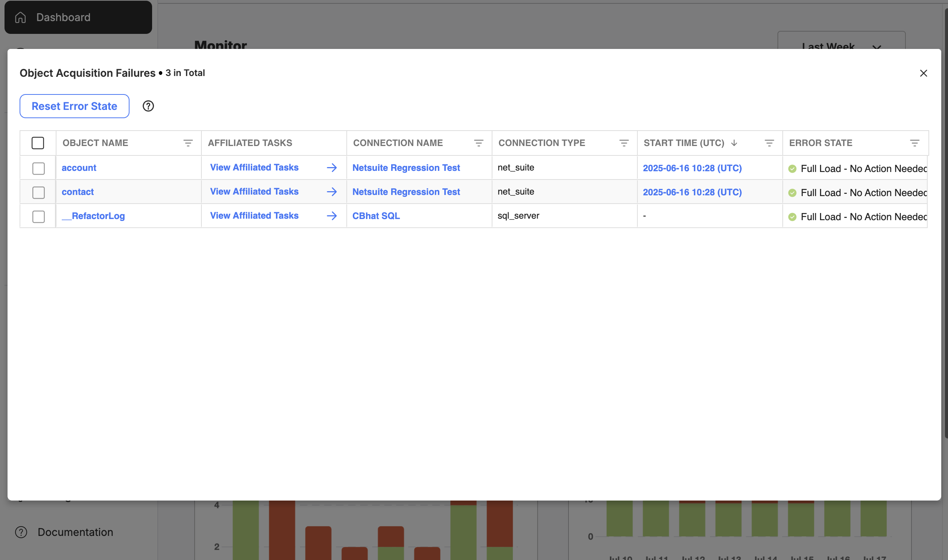Open the Connection Type column filter icon
The width and height of the screenshot is (948, 560).
pyautogui.click(x=624, y=143)
